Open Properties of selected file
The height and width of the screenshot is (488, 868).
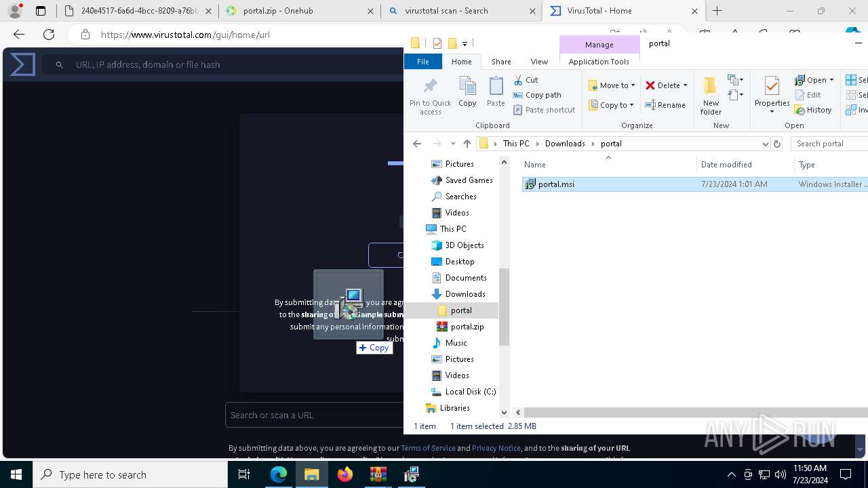pos(772,96)
